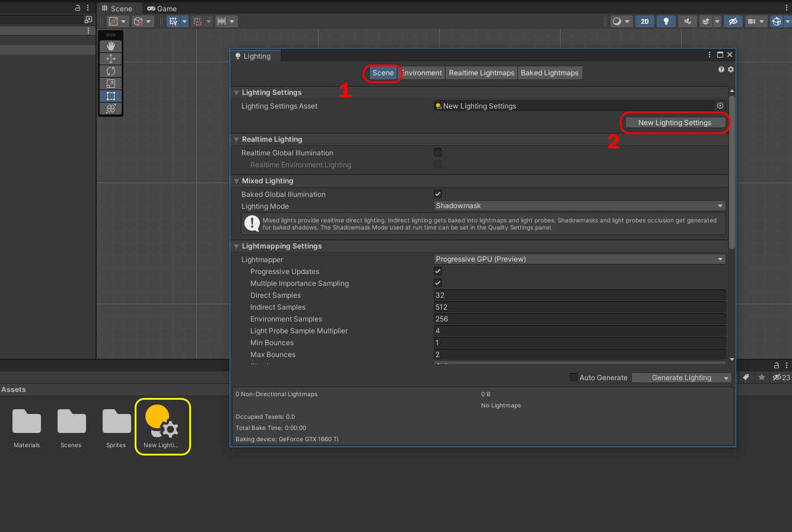Open the Lighting Mode dropdown
Image resolution: width=792 pixels, height=532 pixels.
[x=579, y=206]
